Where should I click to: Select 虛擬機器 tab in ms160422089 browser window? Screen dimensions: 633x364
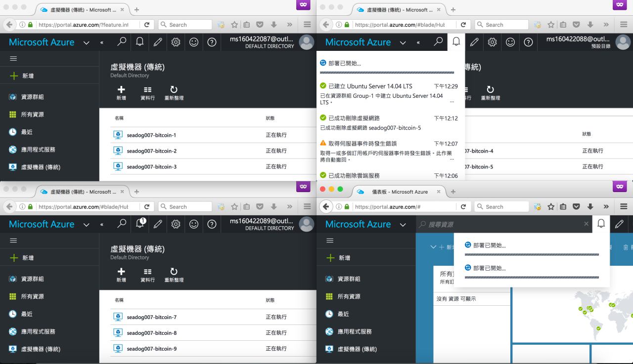pyautogui.click(x=83, y=192)
